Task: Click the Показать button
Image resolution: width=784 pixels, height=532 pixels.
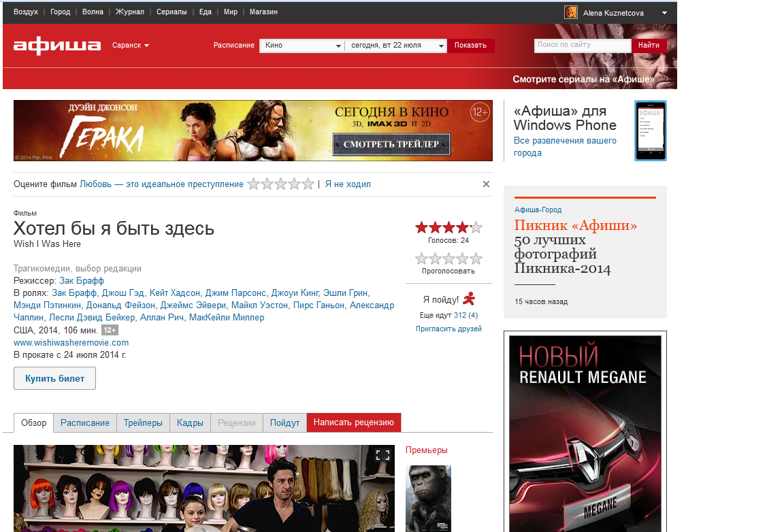Action: click(470, 46)
